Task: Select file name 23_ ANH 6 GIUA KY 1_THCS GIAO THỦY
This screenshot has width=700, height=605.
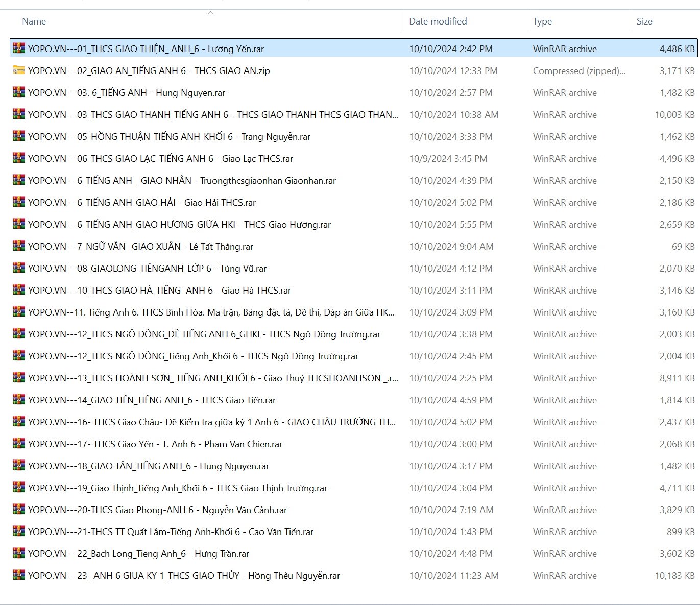Action: coord(184,576)
